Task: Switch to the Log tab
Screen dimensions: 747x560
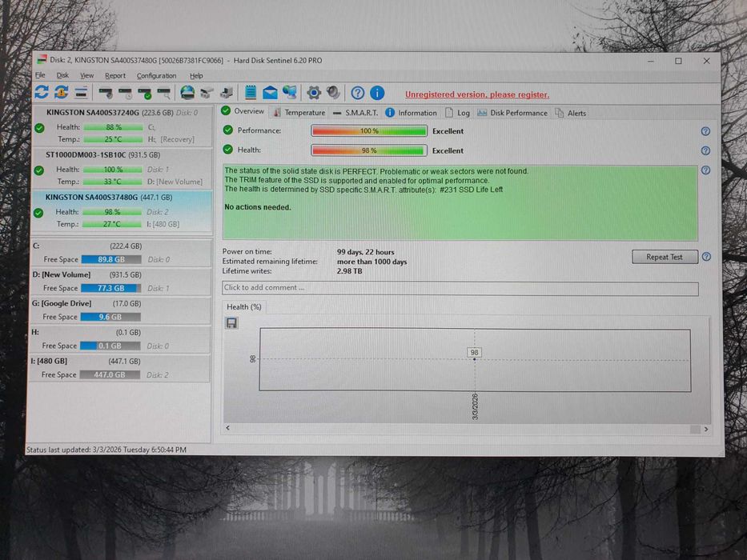Action: 457,113
